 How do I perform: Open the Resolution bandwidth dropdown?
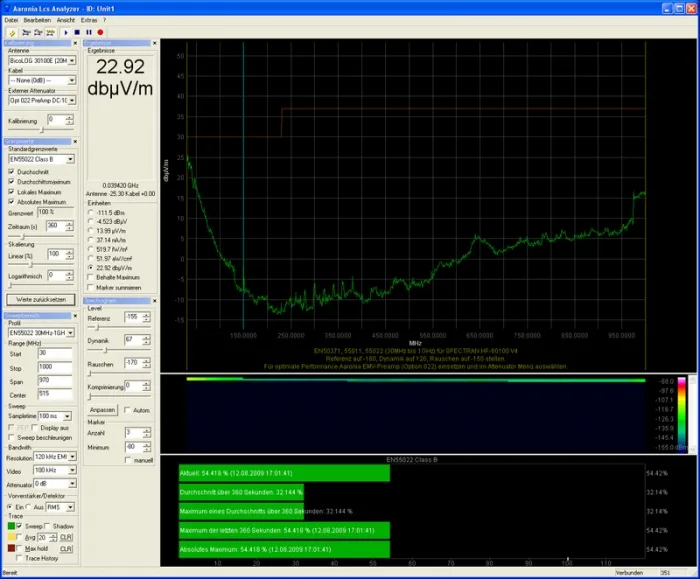73,455
